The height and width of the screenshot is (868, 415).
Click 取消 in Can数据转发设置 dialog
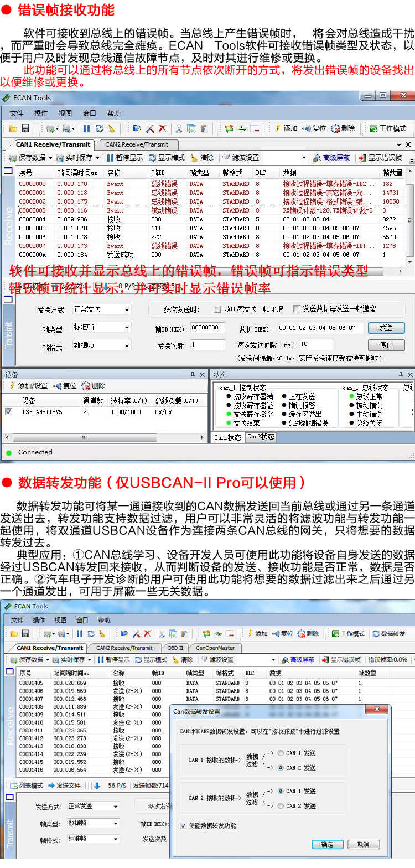point(363,844)
